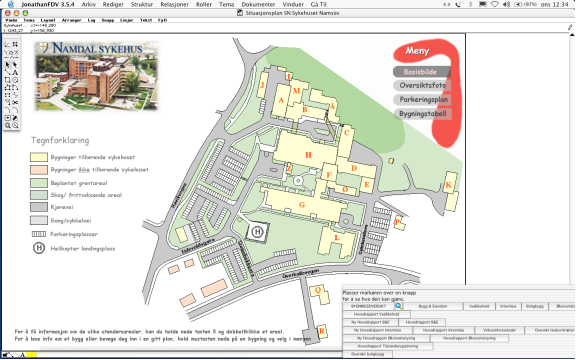Image resolution: width=576 pixels, height=360 pixels.
Task: Click the Namdal Sykehus aerial photo
Action: point(96,76)
